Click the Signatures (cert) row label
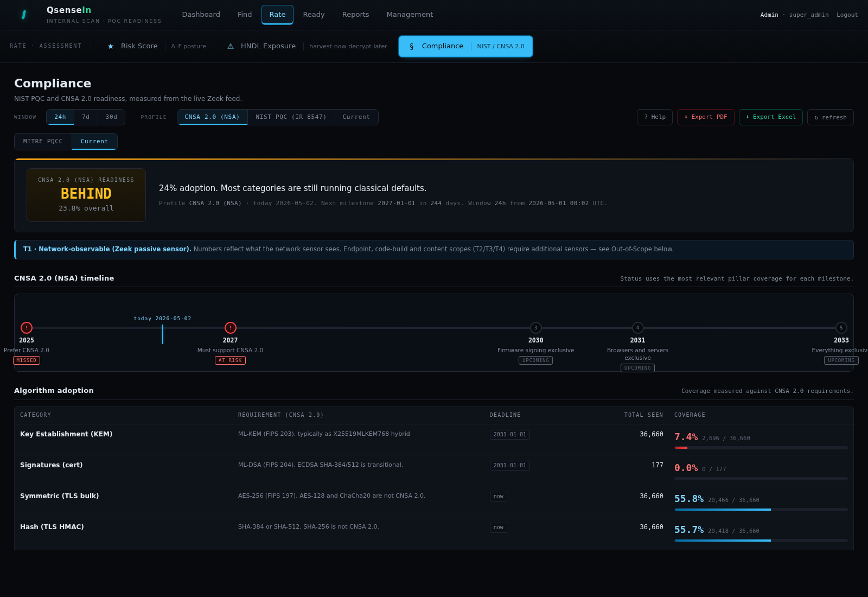 pyautogui.click(x=52, y=465)
